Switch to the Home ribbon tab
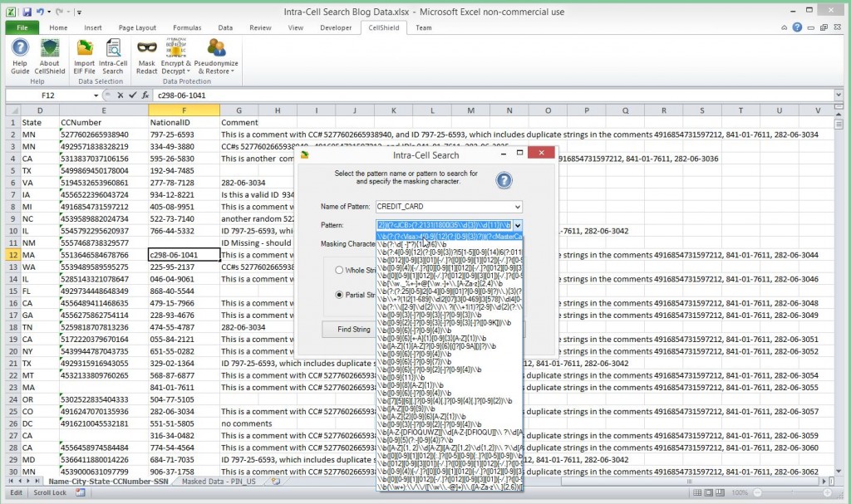The image size is (851, 504). 58,27
